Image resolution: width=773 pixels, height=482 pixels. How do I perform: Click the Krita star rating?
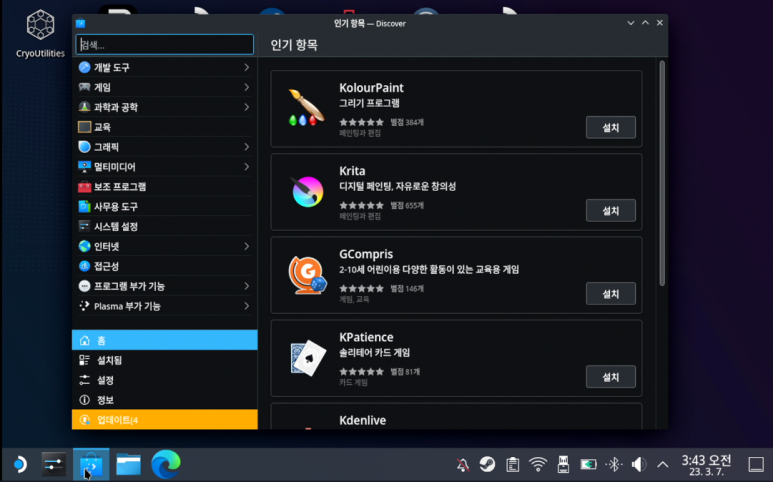(361, 206)
